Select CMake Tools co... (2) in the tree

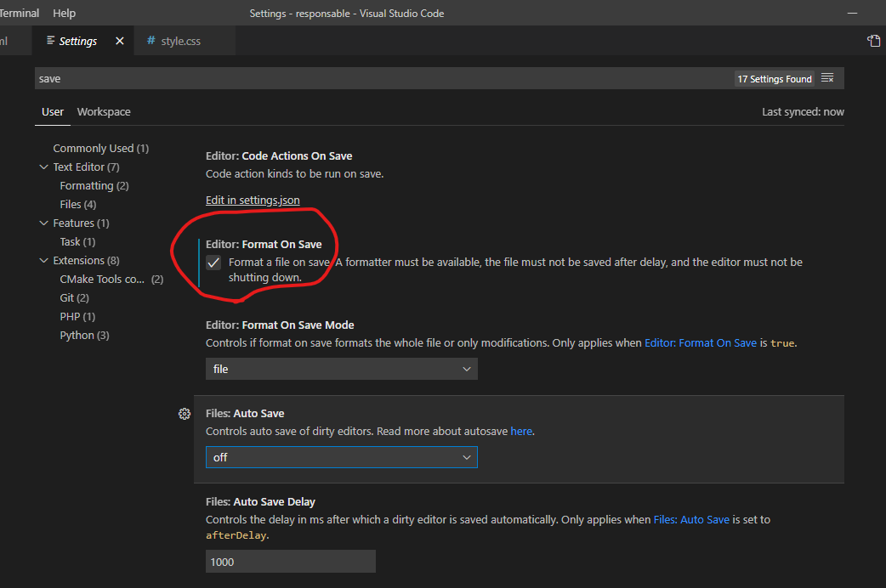[111, 279]
